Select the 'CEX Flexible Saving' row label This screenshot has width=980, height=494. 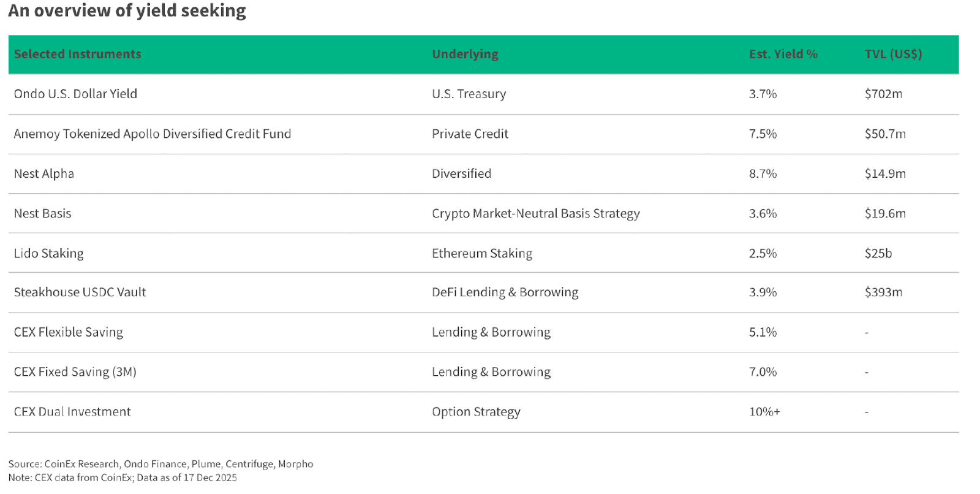(x=68, y=332)
